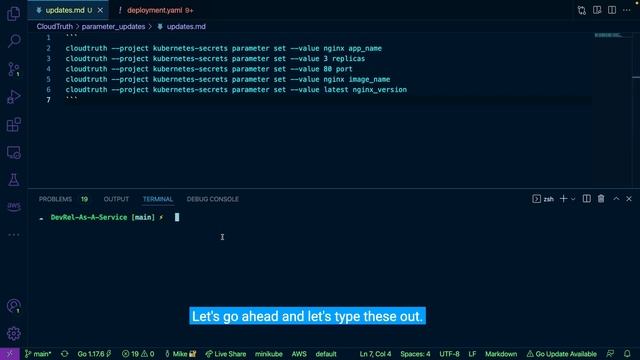This screenshot has width=640, height=360.
Task: Open notifications bell in status bar
Action: (627, 354)
